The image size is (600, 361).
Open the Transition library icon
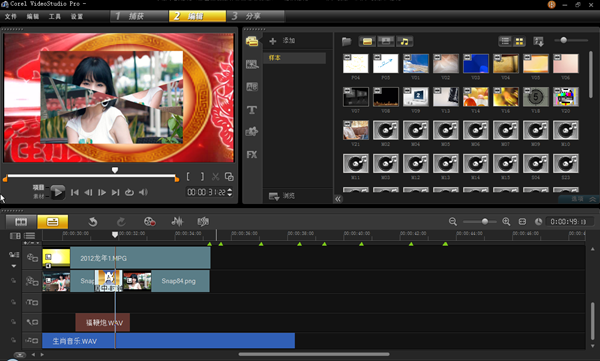[252, 87]
